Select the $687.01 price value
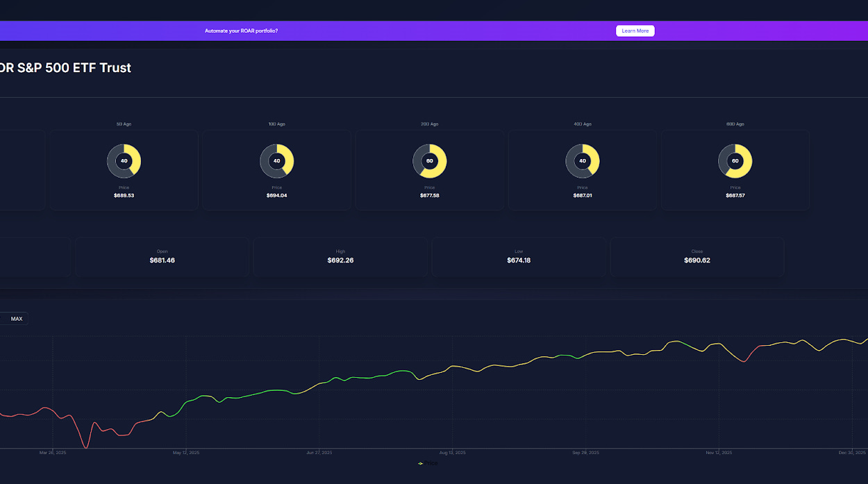868x484 pixels. click(x=583, y=196)
